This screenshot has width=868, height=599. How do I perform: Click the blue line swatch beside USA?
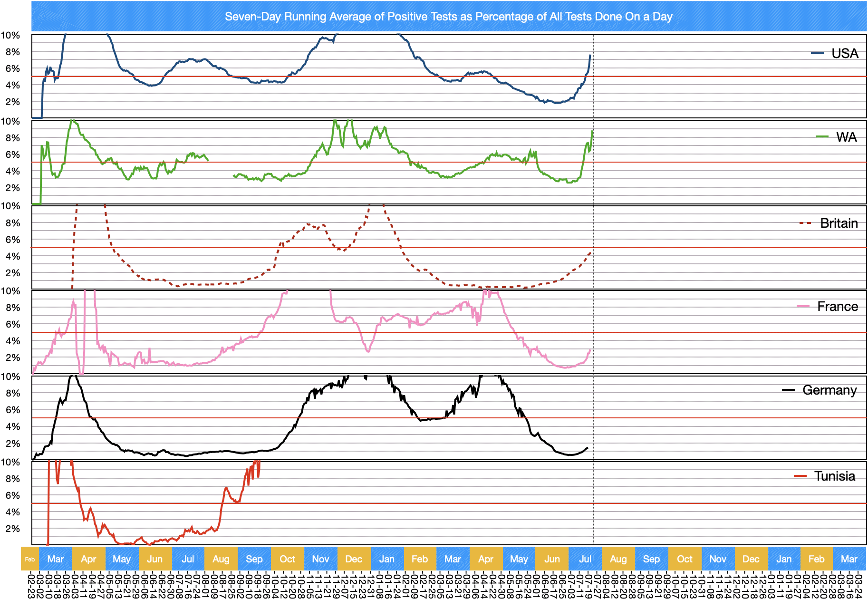click(x=817, y=54)
